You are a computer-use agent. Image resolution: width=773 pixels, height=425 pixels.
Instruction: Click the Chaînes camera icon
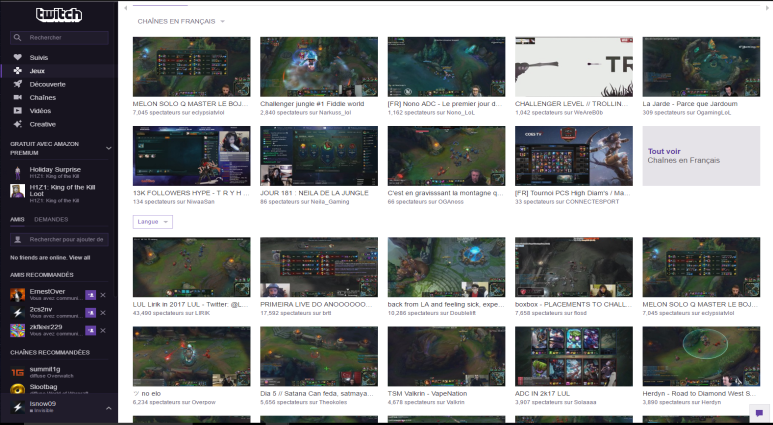pos(17,97)
